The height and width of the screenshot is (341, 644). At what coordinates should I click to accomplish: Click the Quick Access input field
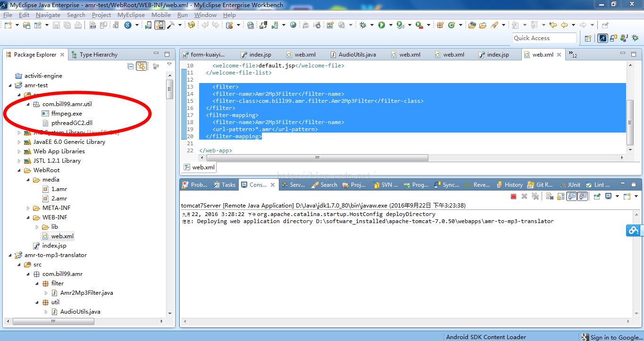pos(544,38)
